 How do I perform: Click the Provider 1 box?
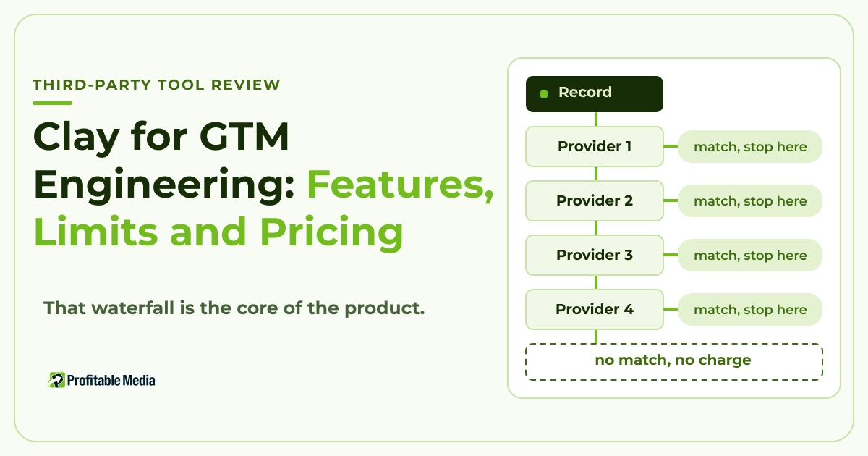[595, 146]
